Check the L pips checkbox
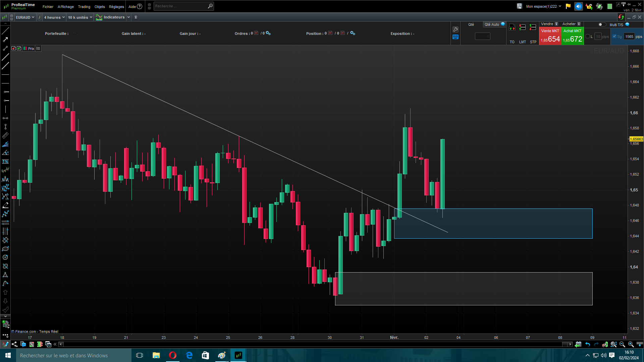This screenshot has width=644, height=362. click(x=587, y=37)
